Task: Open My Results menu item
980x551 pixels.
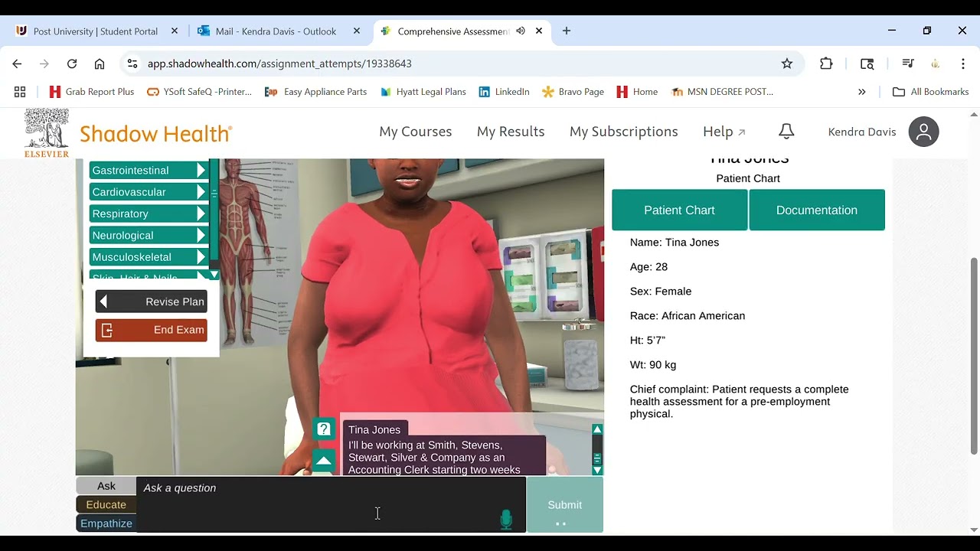Action: (511, 132)
